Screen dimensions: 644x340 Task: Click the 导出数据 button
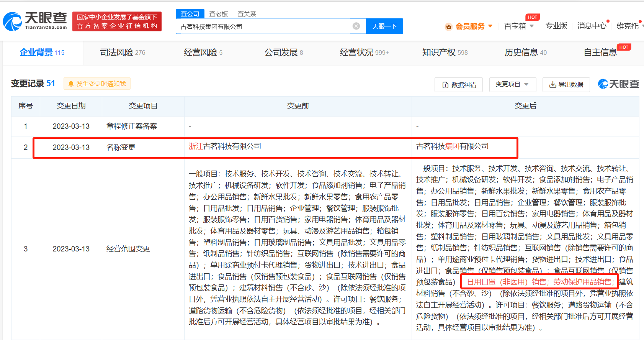tap(566, 84)
